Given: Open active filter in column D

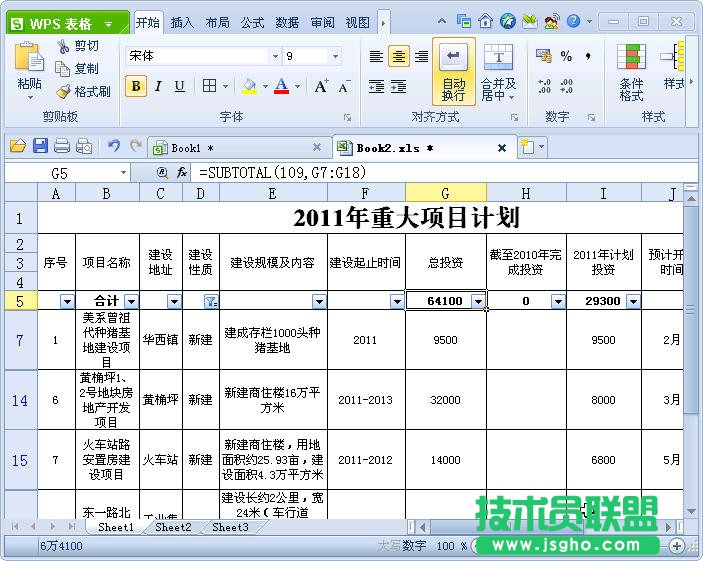Looking at the screenshot, I should pos(211,301).
